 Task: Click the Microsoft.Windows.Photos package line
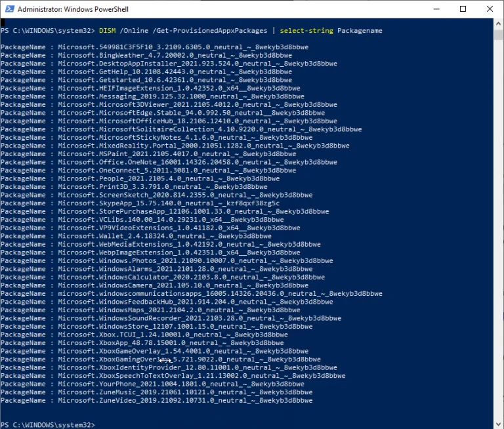coord(167,261)
